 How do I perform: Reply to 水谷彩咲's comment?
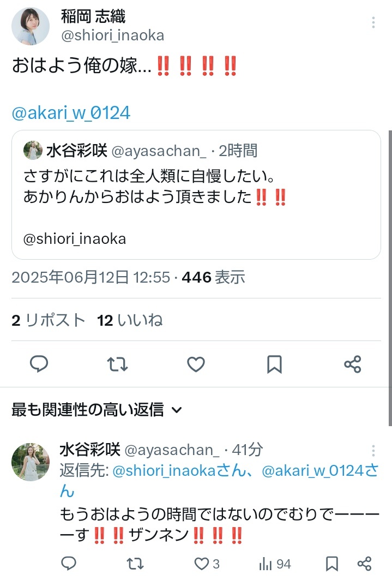pos(68,563)
